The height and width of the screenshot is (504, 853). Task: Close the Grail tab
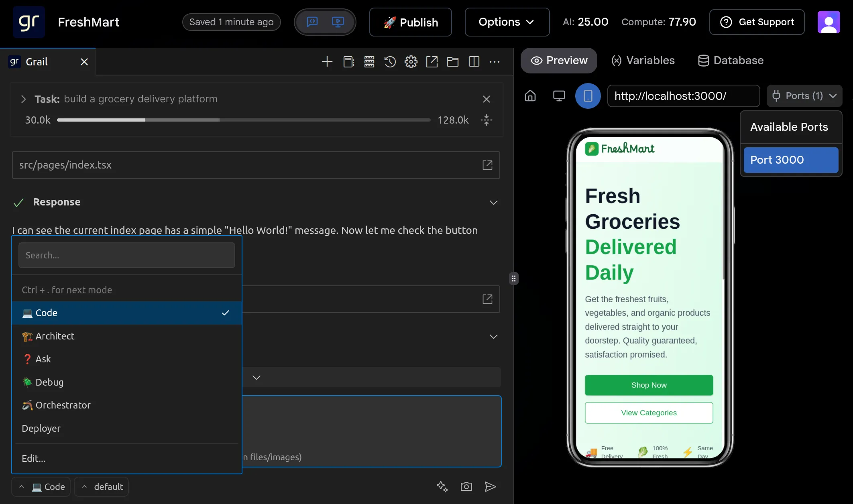(84, 62)
